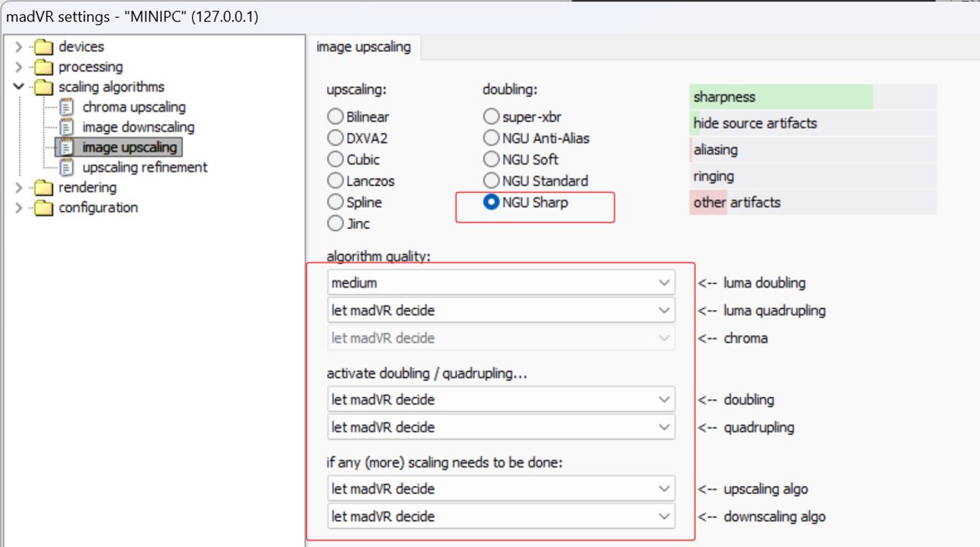The height and width of the screenshot is (547, 980).
Task: Click the configuration folder icon
Action: tap(45, 208)
